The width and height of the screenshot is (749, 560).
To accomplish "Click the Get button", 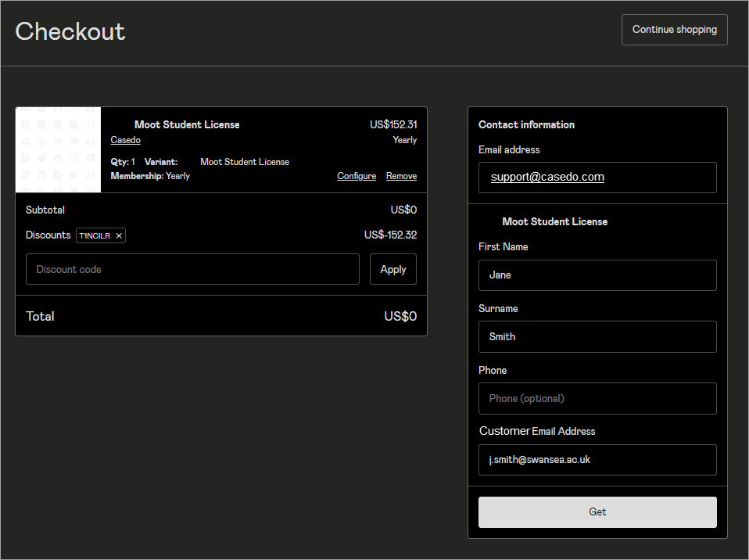I will click(x=597, y=512).
